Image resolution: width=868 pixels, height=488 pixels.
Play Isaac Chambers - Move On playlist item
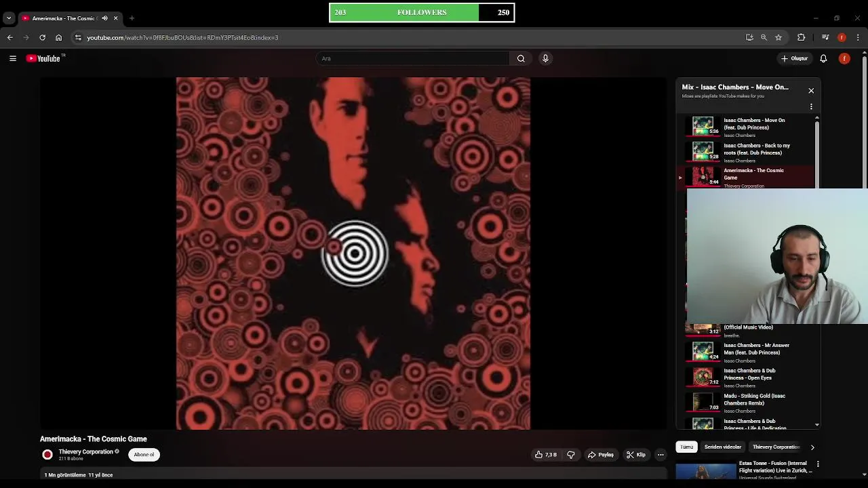(746, 127)
